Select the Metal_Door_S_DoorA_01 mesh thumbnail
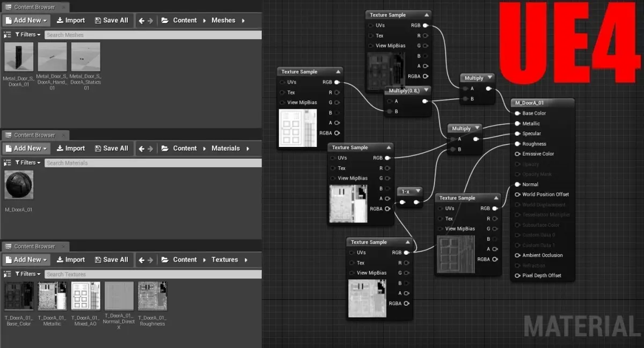The image size is (644, 348). tap(19, 57)
